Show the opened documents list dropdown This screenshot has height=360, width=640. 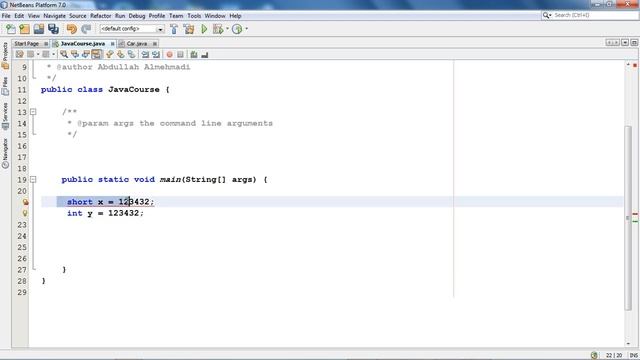[624, 43]
